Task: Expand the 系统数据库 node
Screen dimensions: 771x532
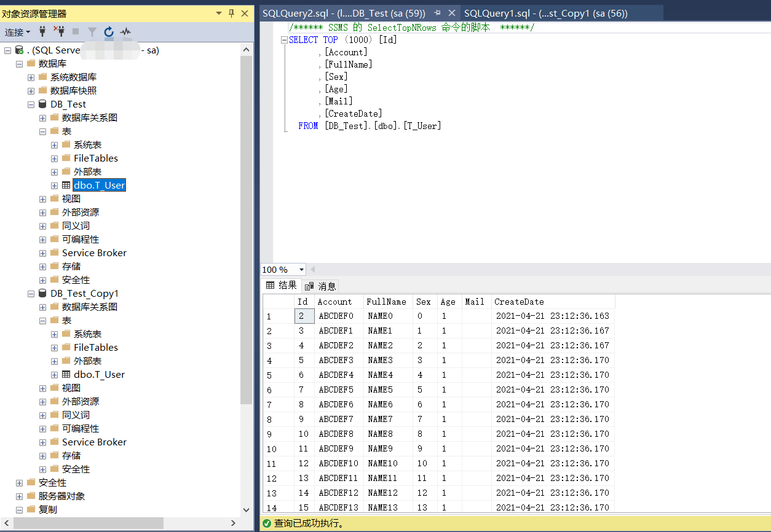Action: coord(31,77)
